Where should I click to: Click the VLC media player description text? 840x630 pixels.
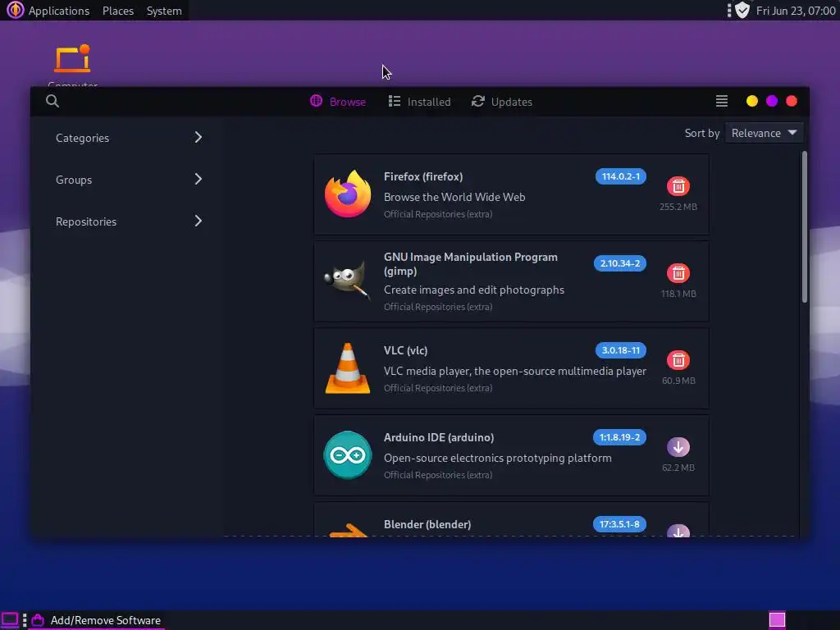515,371
